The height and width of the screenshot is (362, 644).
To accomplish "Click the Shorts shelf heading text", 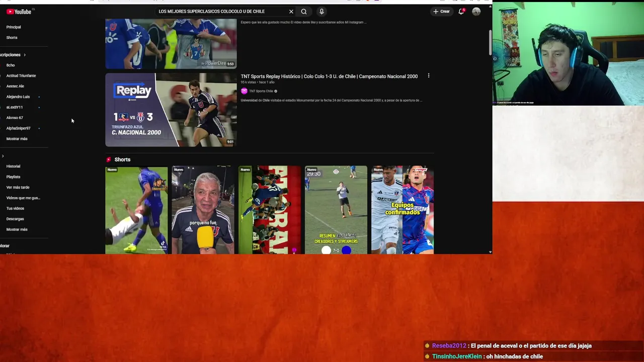I will (122, 159).
